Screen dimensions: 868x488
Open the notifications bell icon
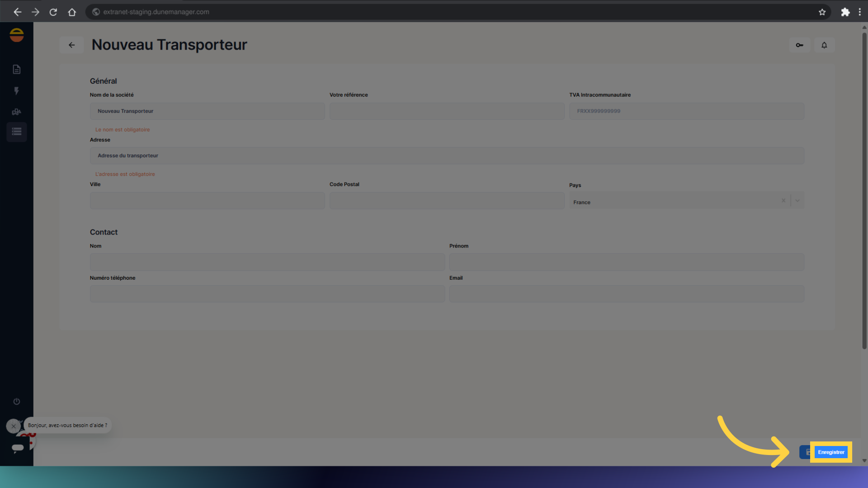click(x=824, y=45)
